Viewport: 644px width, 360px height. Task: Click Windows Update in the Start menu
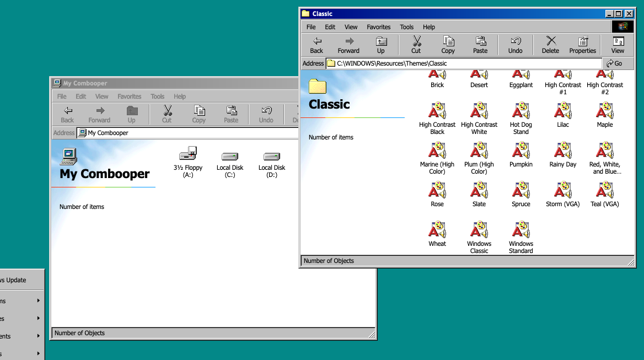(x=17, y=280)
